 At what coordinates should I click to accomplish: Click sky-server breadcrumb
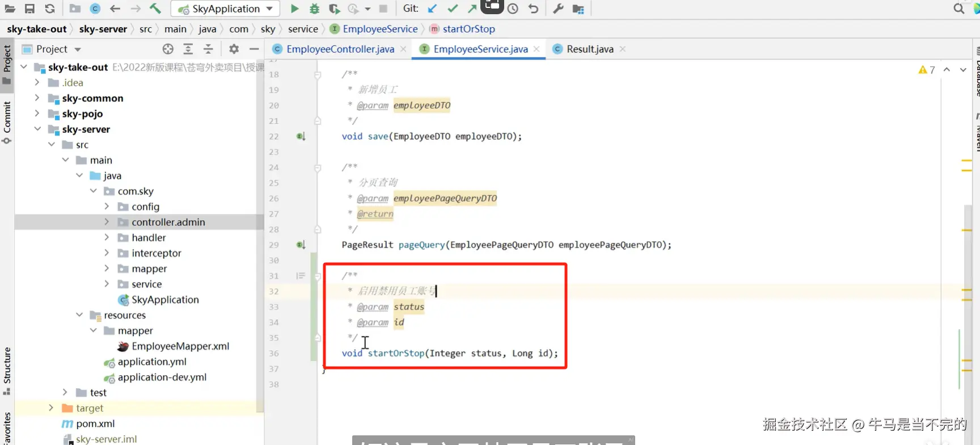(x=103, y=29)
